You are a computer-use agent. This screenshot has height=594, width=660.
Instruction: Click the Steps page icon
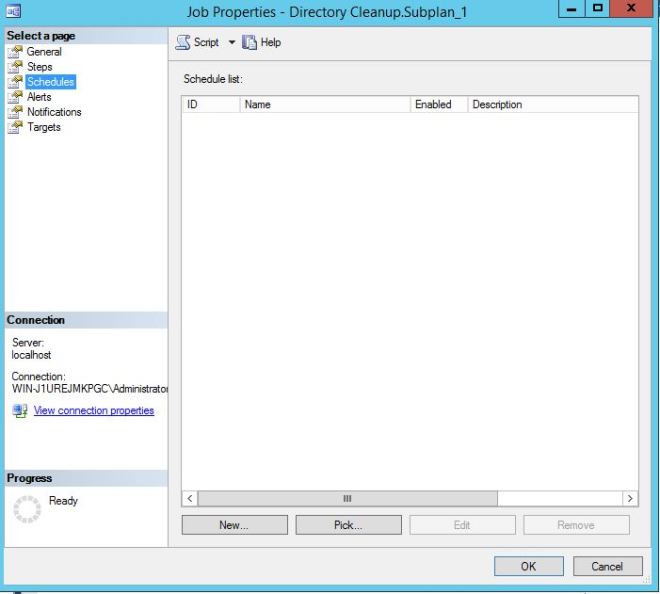(x=16, y=67)
